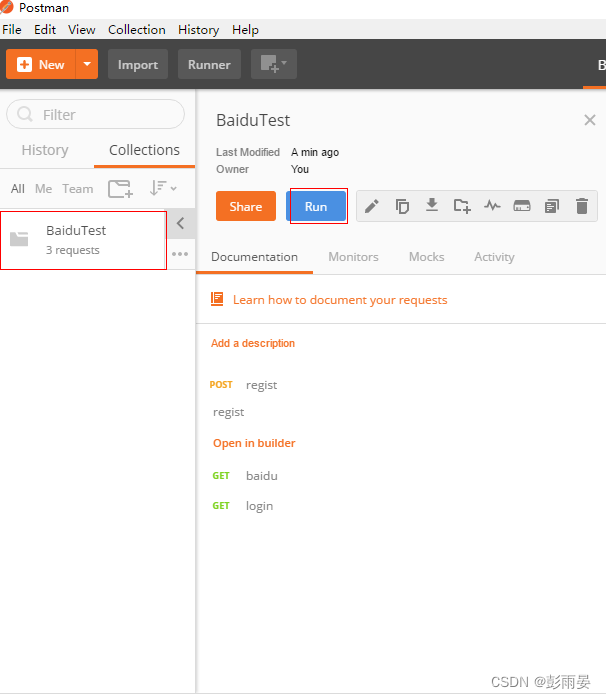
Task: Click Add a description link
Action: coord(253,343)
